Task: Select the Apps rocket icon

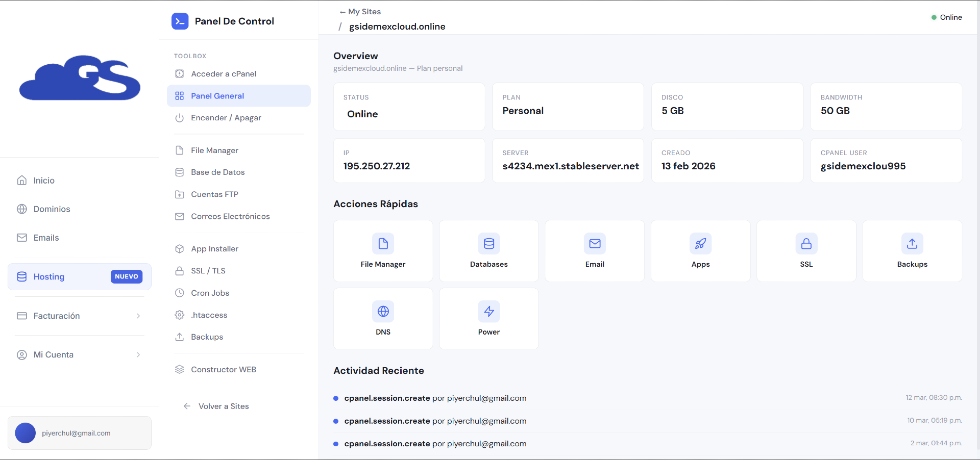Action: [x=700, y=244]
